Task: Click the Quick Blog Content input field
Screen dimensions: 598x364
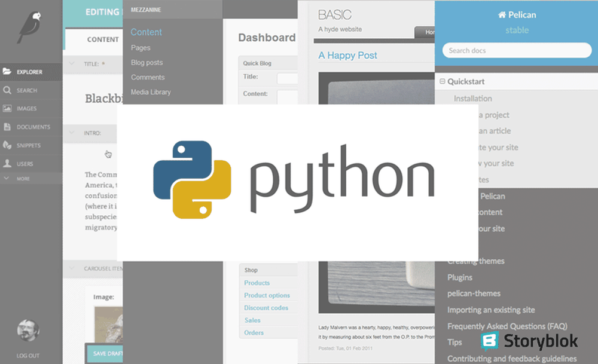Action: (x=287, y=97)
